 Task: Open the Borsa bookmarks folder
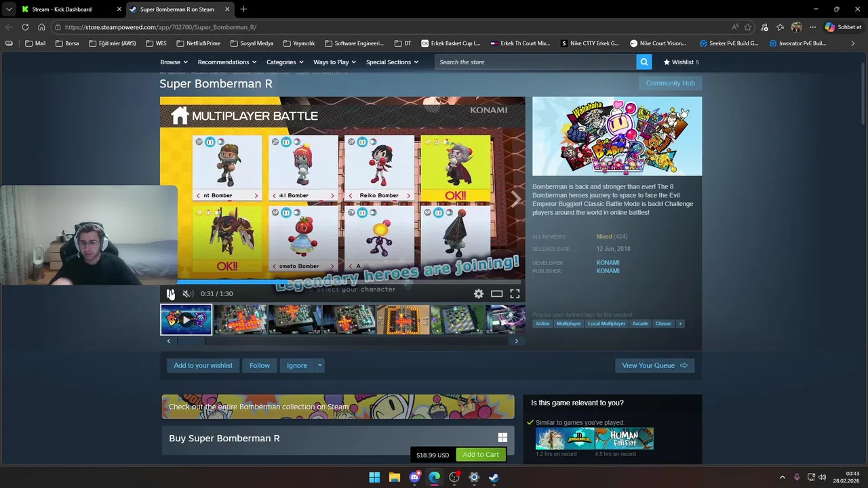(67, 43)
